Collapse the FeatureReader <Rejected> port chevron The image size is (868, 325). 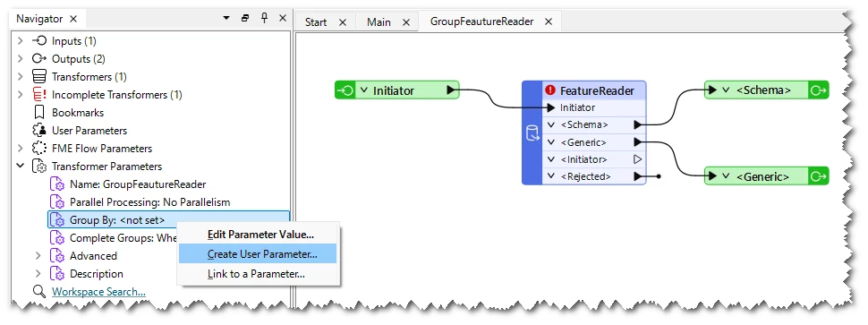[x=551, y=176]
